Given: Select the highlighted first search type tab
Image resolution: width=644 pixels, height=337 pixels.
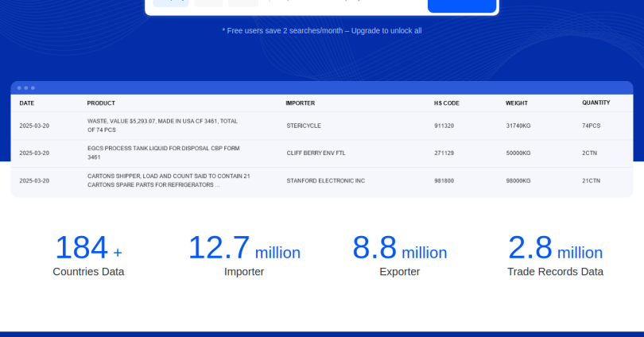Looking at the screenshot, I should coord(170,3).
